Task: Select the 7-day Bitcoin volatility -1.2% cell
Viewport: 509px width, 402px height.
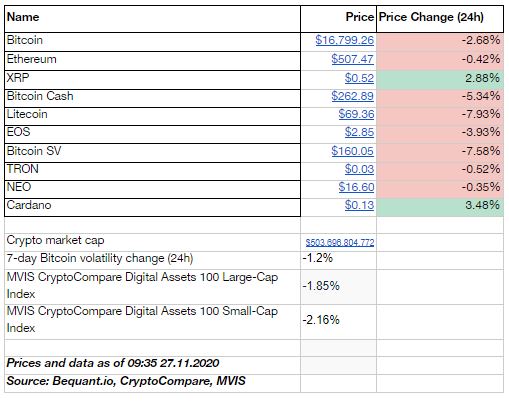Action: coord(338,260)
